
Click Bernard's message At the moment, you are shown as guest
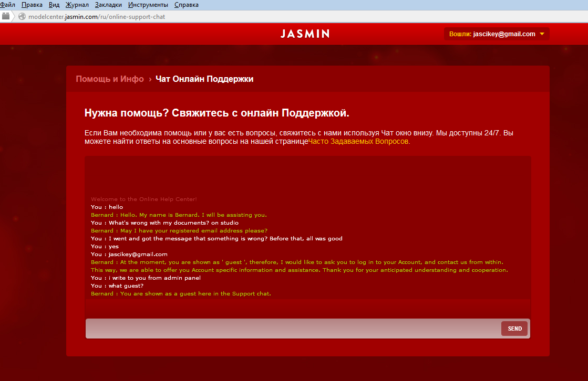297,262
